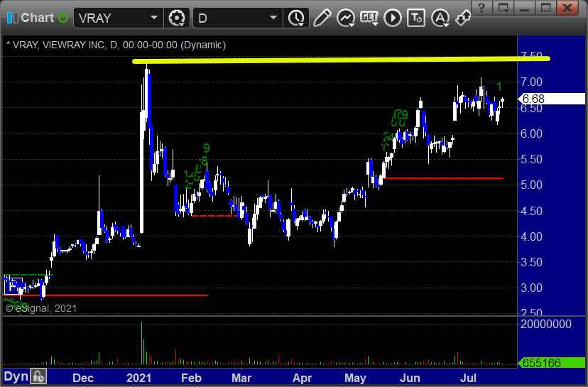
Task: Open the time template clock menu
Action: click(296, 18)
